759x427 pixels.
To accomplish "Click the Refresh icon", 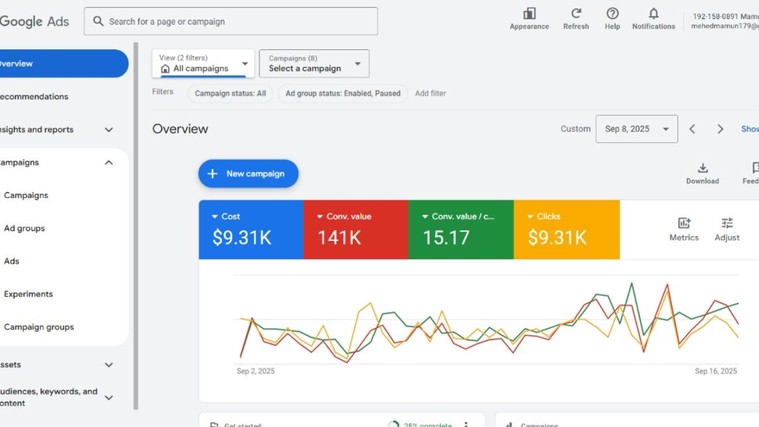I will pos(576,14).
